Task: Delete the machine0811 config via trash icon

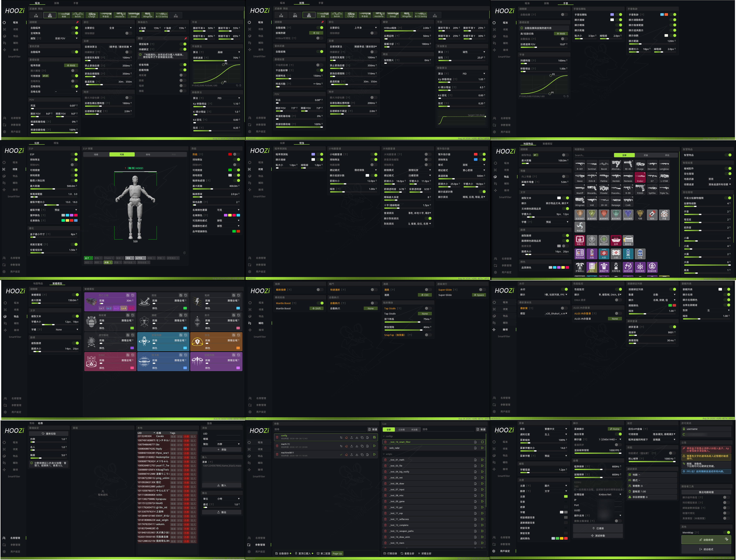Action: click(277, 454)
